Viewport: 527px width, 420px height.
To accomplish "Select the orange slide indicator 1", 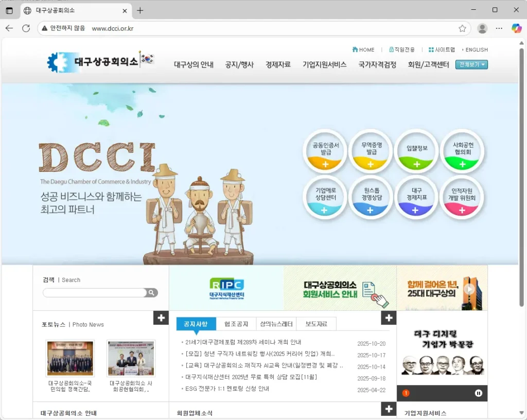I will 406,393.
